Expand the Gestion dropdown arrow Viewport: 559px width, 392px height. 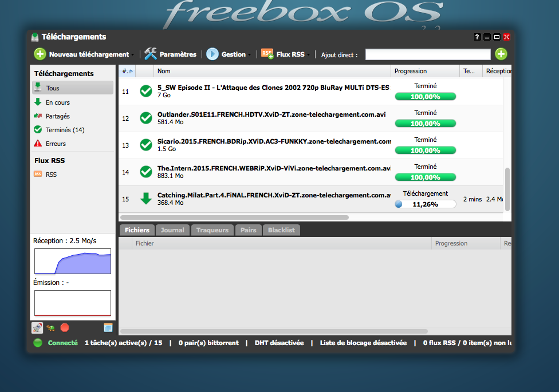click(x=250, y=54)
